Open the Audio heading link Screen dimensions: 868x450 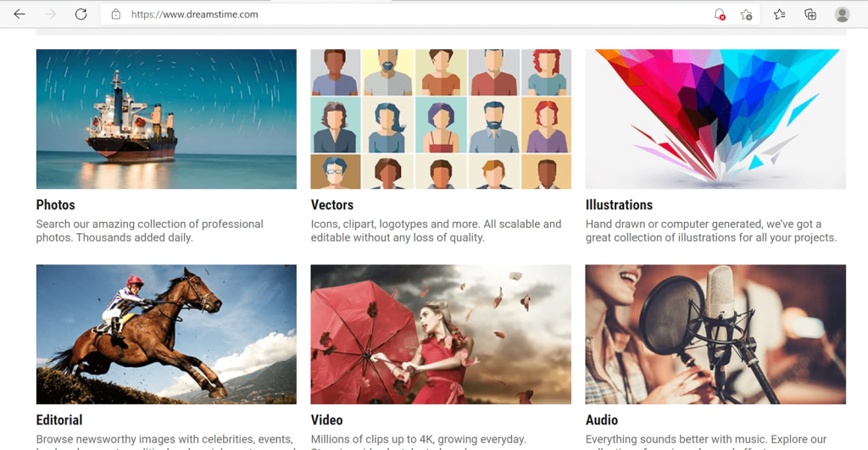click(x=602, y=420)
